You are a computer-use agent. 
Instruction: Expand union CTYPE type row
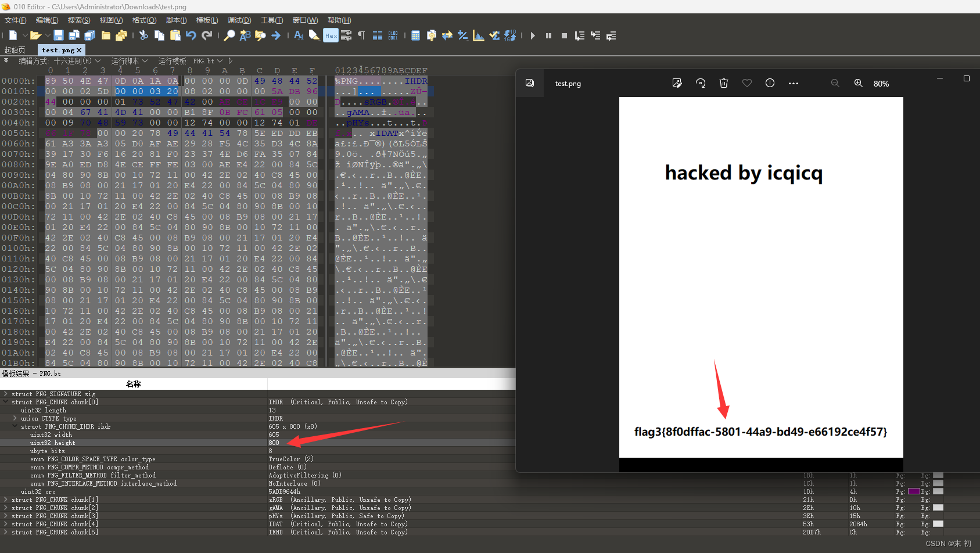tap(15, 418)
